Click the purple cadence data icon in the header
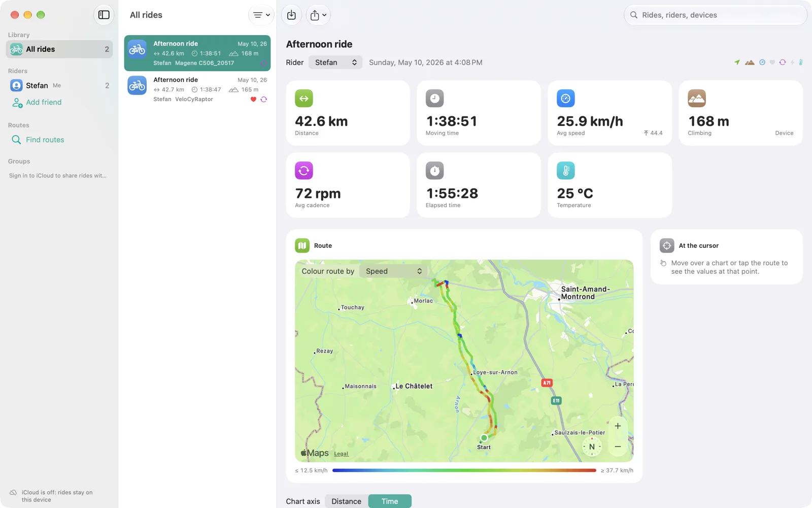 (x=783, y=62)
